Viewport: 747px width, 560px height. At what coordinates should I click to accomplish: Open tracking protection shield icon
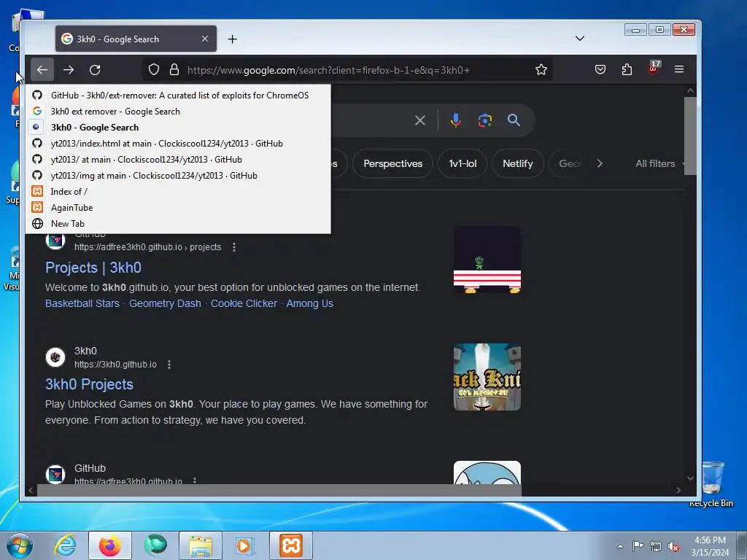point(153,69)
